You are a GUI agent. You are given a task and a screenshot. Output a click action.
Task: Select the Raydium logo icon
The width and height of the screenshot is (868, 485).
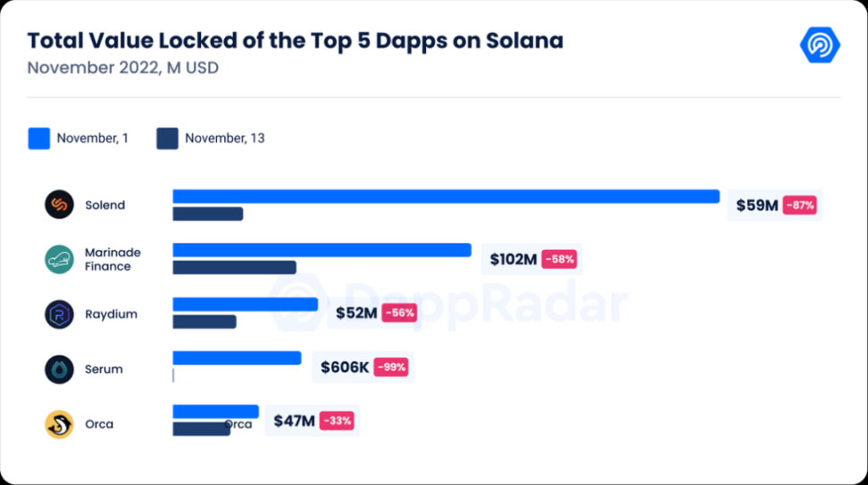pyautogui.click(x=59, y=314)
